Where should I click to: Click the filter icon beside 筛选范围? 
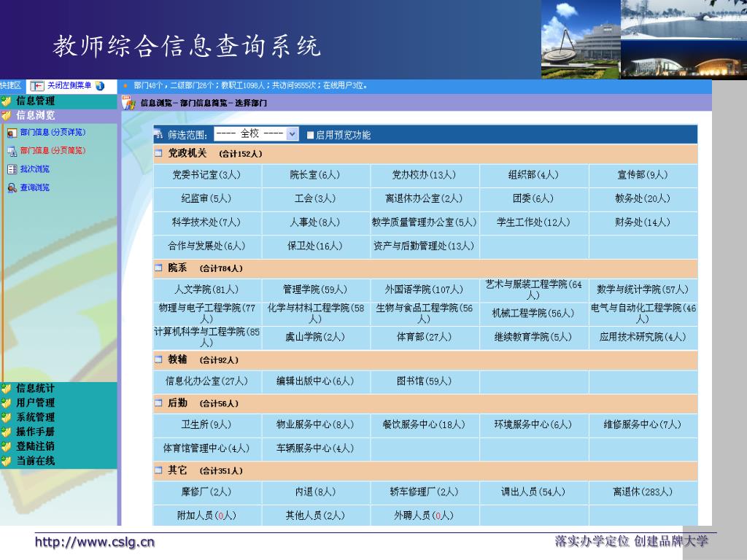click(x=158, y=135)
